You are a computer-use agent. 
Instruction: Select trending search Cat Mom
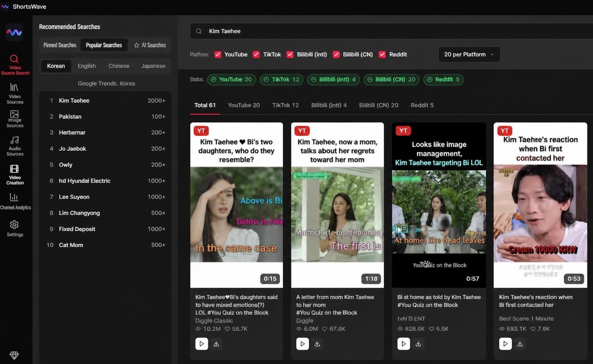[106, 245]
